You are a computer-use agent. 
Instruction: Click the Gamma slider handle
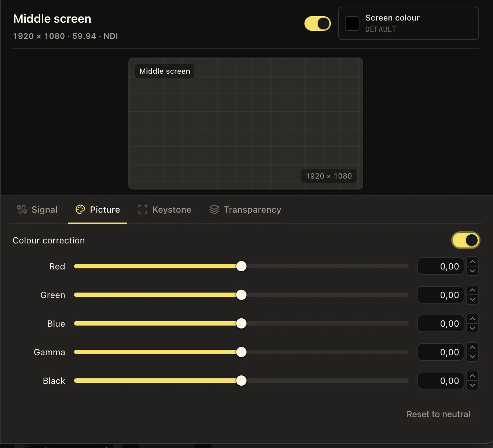point(241,352)
